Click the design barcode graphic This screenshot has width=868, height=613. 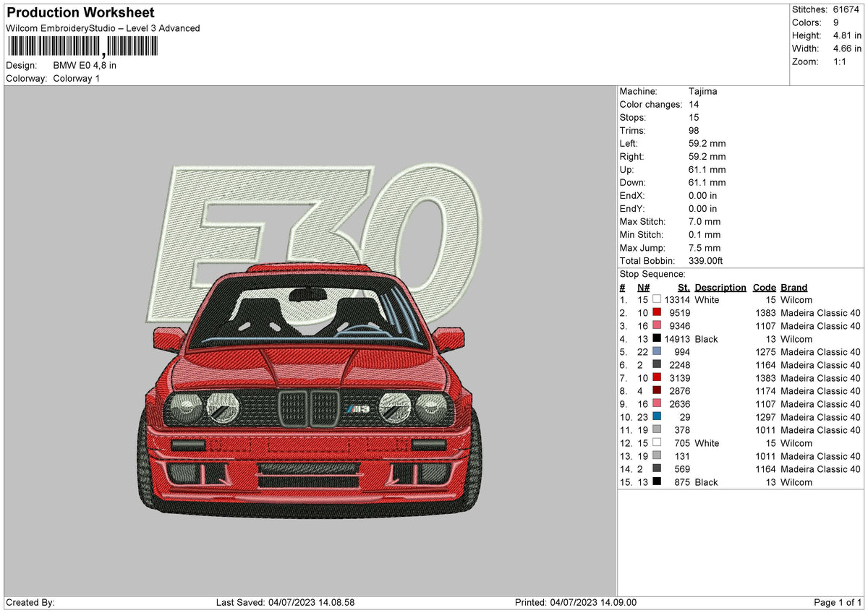pos(81,46)
